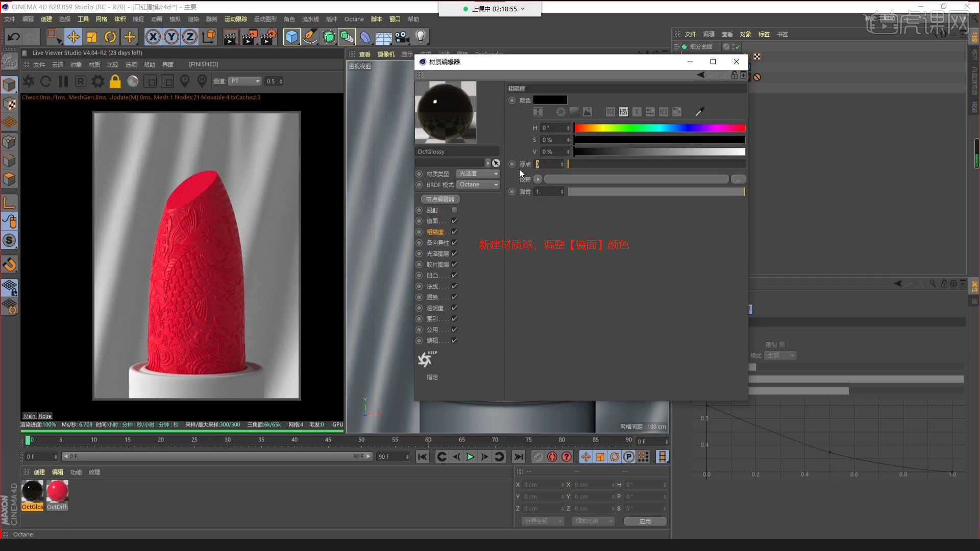Screen dimensions: 980x551
Task: Click the hue rainbow slider
Action: click(x=659, y=128)
